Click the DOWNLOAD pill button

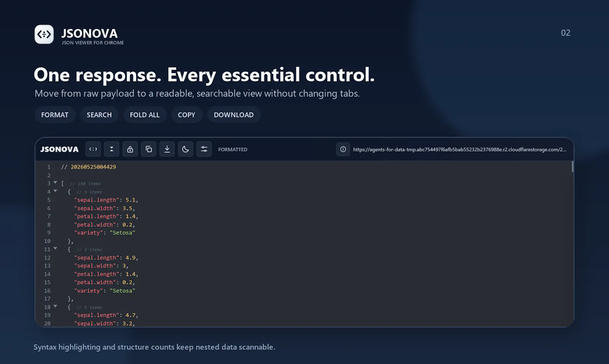(x=234, y=115)
